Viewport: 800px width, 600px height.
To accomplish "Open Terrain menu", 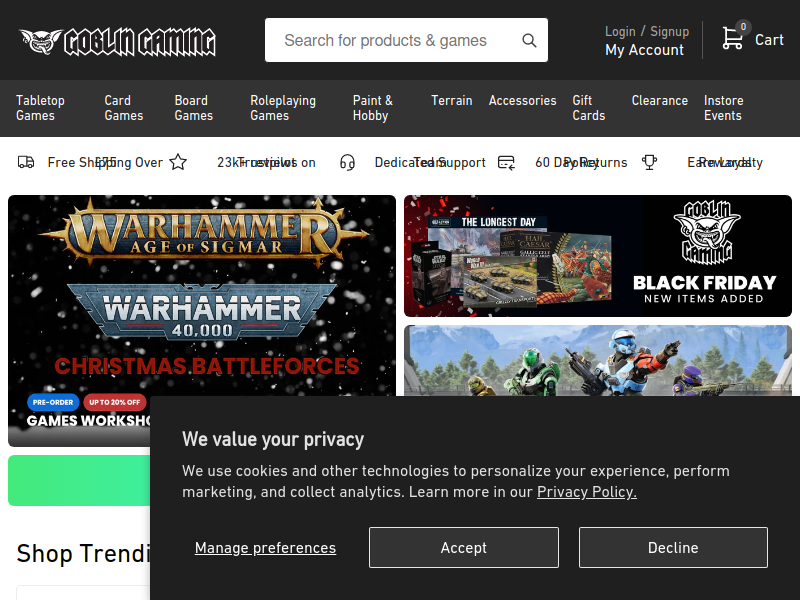I will [x=452, y=101].
